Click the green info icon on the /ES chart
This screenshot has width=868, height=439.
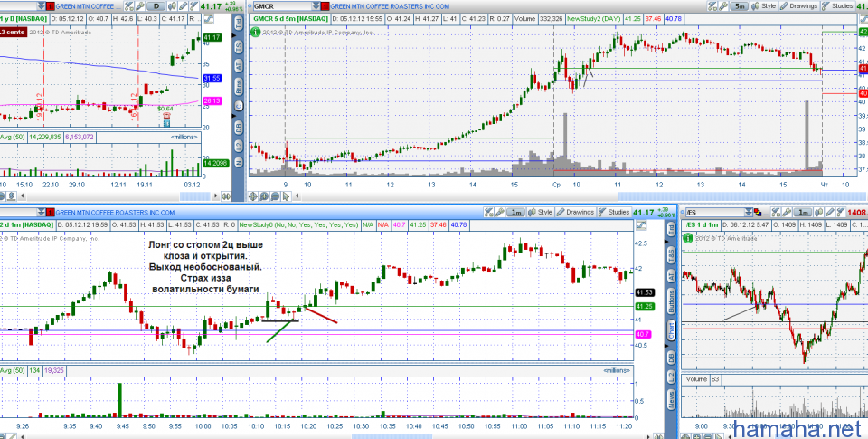[686, 238]
